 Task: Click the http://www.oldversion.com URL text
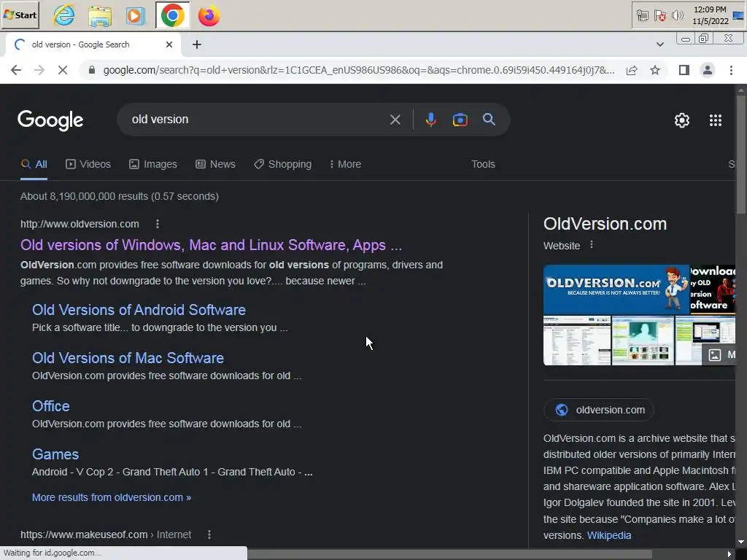tap(80, 224)
